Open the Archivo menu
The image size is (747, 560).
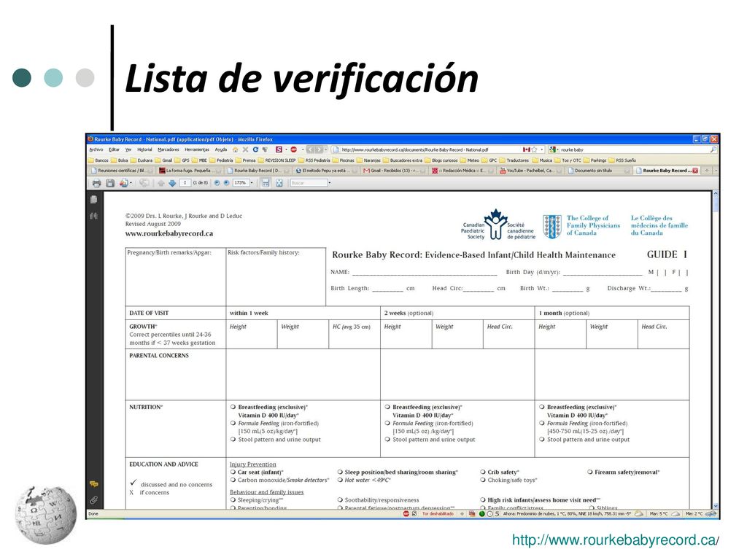(x=96, y=149)
